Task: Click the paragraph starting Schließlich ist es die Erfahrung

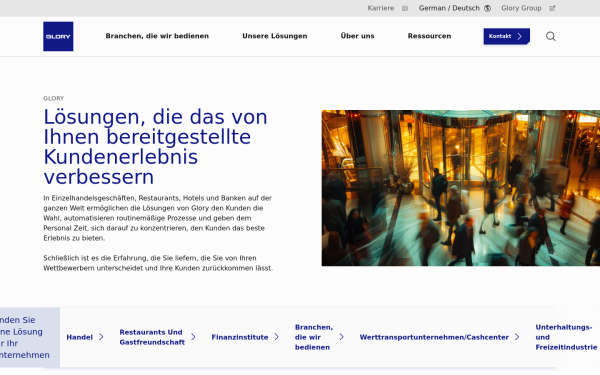Action: tap(158, 263)
